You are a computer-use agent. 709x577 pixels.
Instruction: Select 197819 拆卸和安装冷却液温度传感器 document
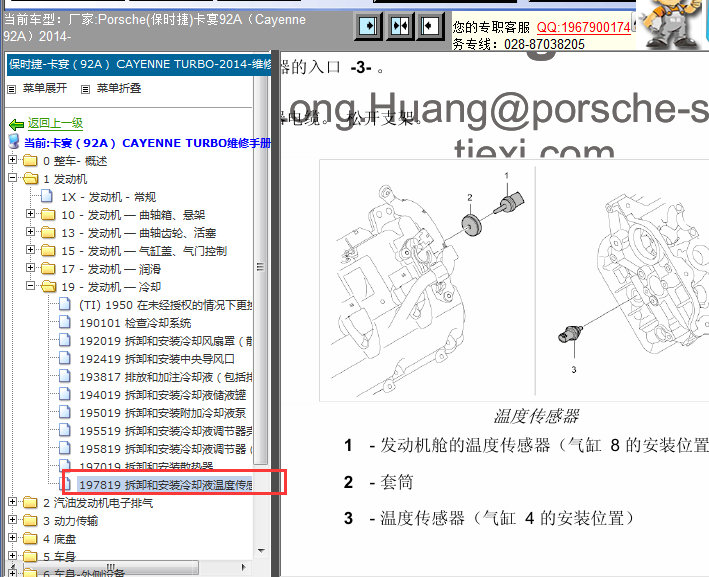[x=165, y=485]
